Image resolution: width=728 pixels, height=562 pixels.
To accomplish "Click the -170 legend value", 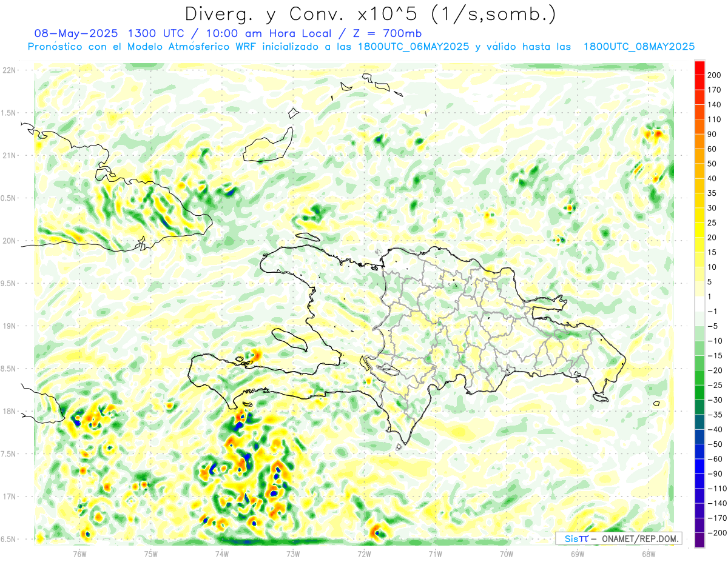I will (x=717, y=518).
